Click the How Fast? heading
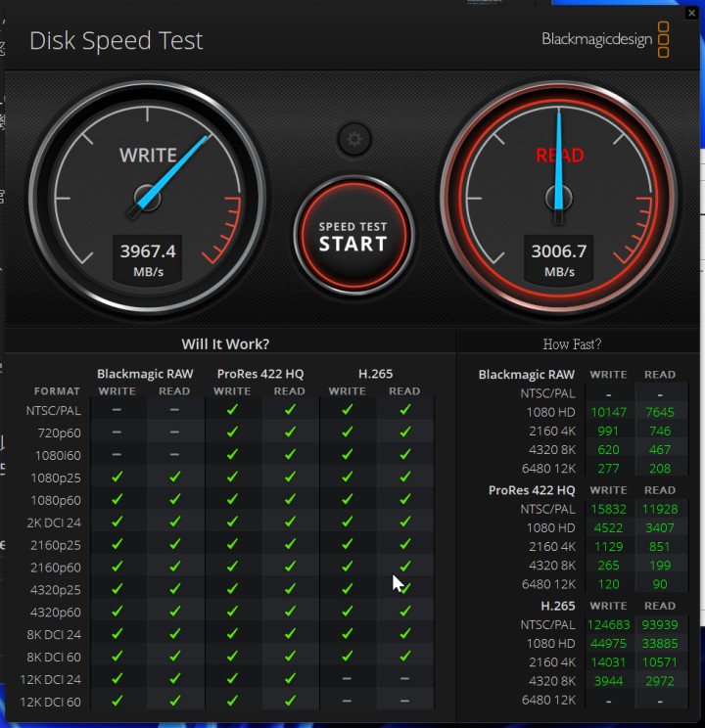 click(572, 344)
